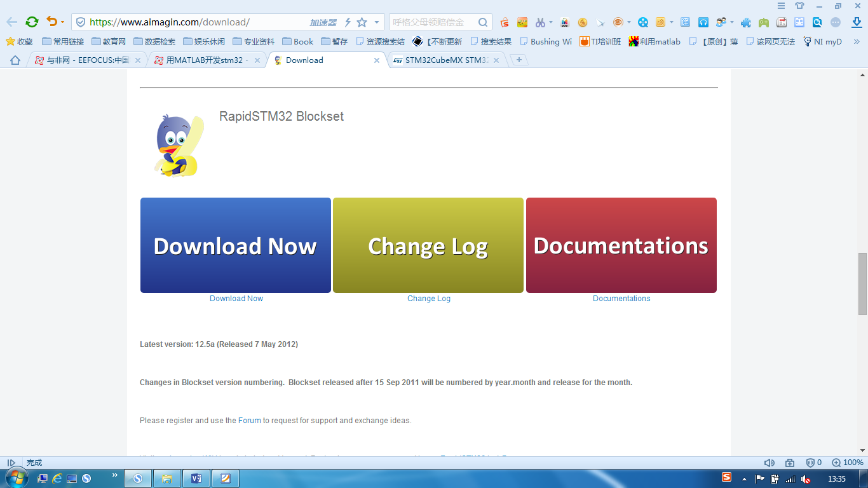The width and height of the screenshot is (868, 488).
Task: Switch to the 用MATLAB开发stm32 tab
Action: coord(207,60)
